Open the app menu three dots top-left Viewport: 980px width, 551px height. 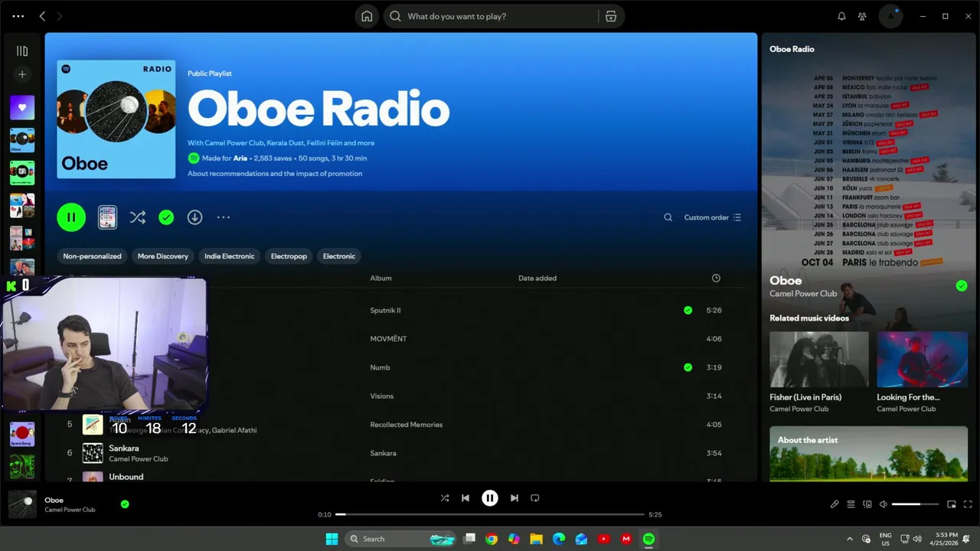pyautogui.click(x=18, y=16)
